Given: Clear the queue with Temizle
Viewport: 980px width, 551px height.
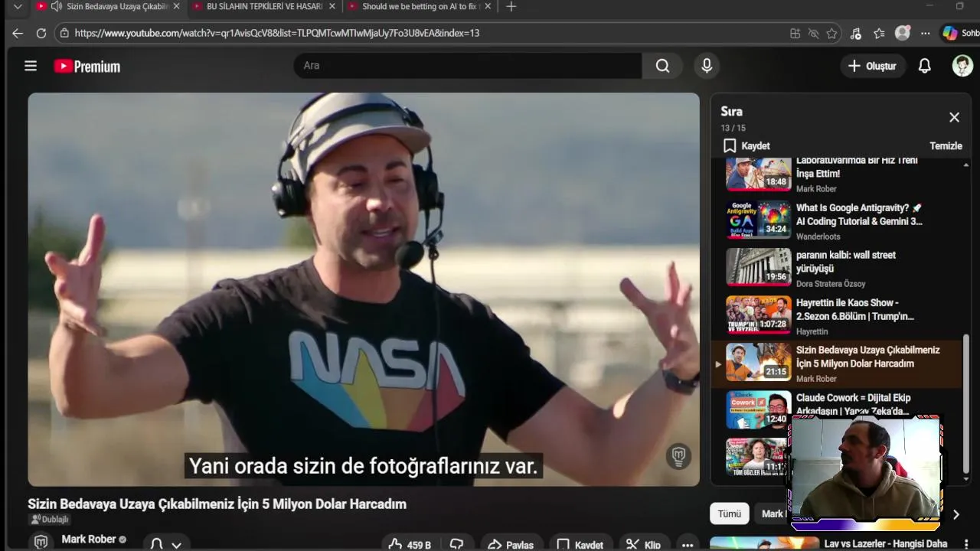Looking at the screenshot, I should click(x=946, y=145).
